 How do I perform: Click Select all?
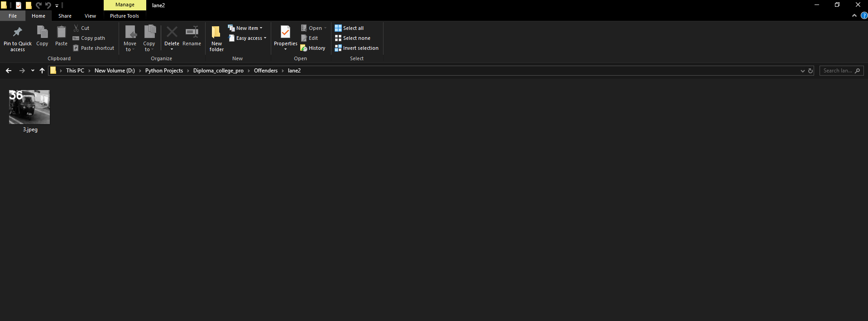[349, 28]
